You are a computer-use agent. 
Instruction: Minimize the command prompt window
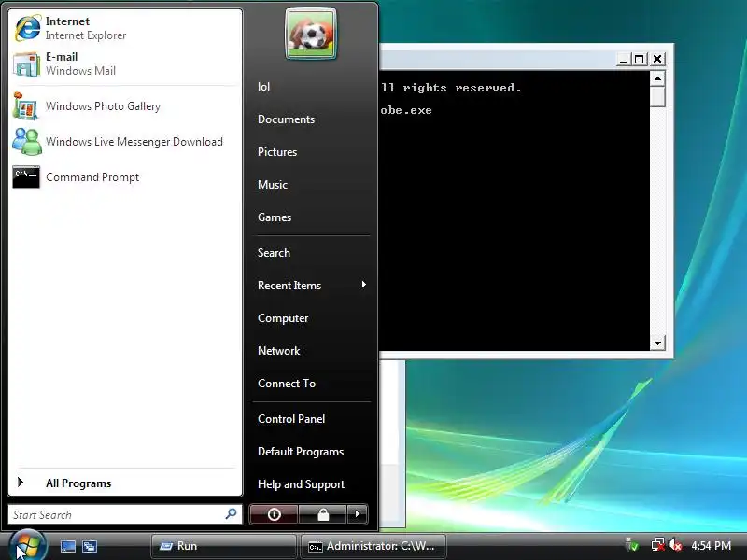[x=623, y=60]
